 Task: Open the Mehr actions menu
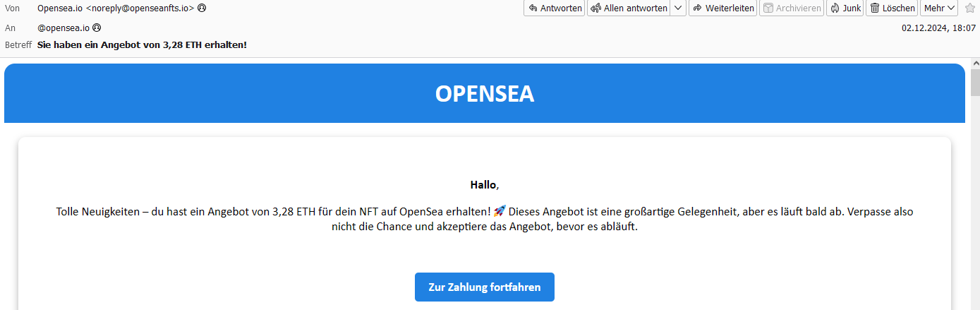click(x=938, y=8)
